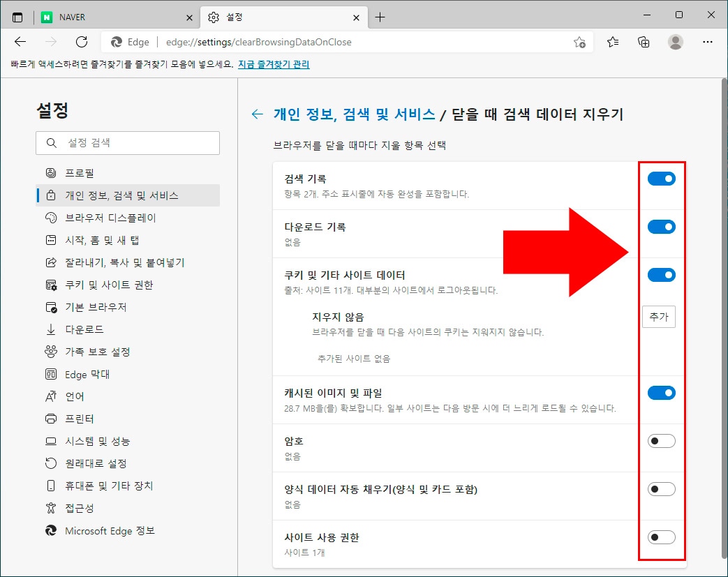This screenshot has height=577, width=728.
Task: Open the tab actions menu top-left
Action: tap(17, 16)
